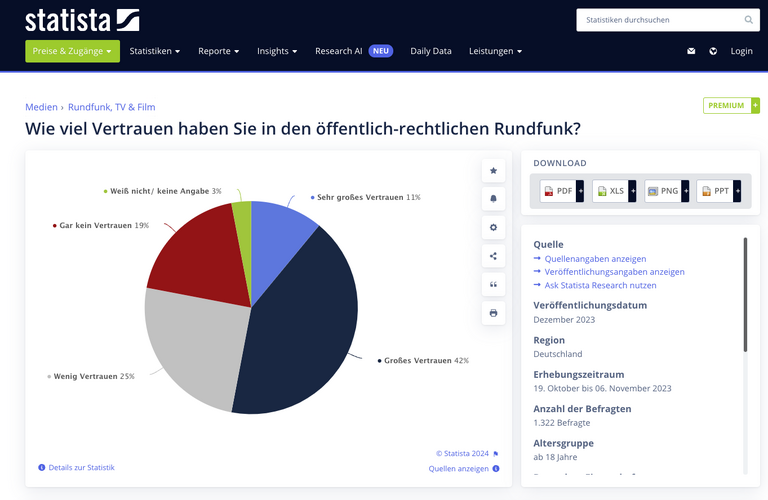Go to Medien breadcrumb
Screen dimensions: 768x500
(x=41, y=107)
